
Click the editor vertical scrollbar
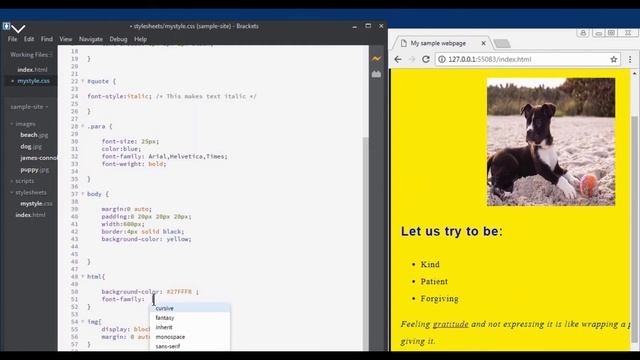tap(365, 244)
